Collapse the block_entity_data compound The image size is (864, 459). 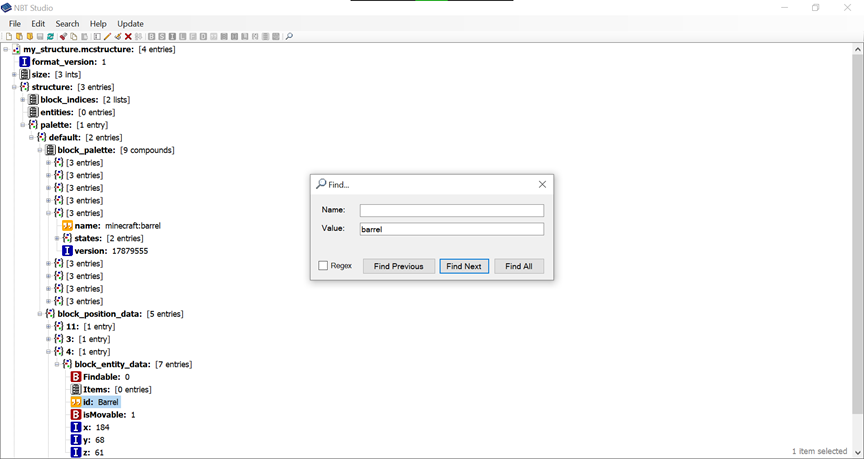[57, 365]
